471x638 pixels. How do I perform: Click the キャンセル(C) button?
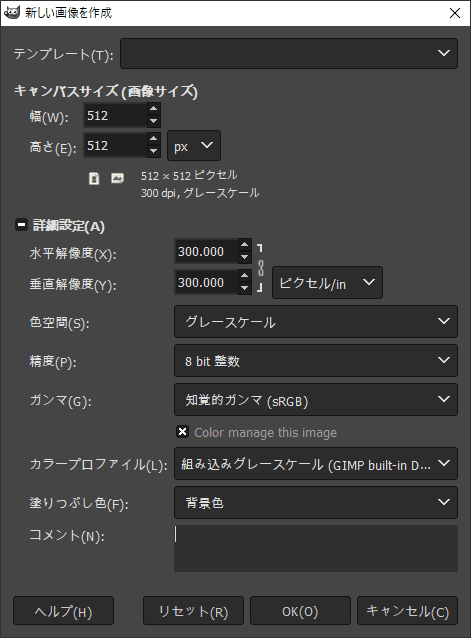pos(407,611)
